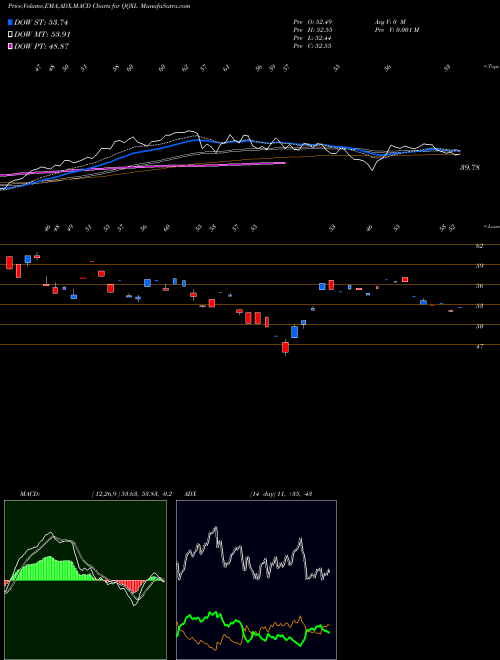
Task: Click the white DOW MT legend swatch
Action: [x=10, y=35]
